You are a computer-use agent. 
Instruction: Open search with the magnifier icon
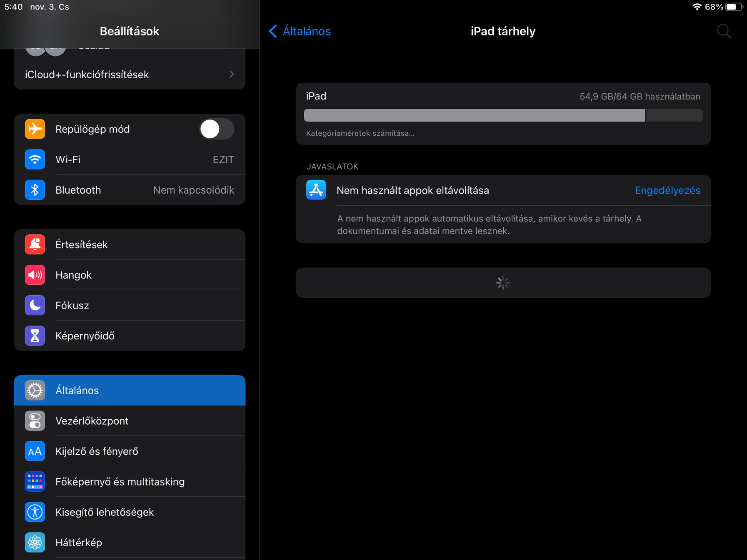(724, 31)
